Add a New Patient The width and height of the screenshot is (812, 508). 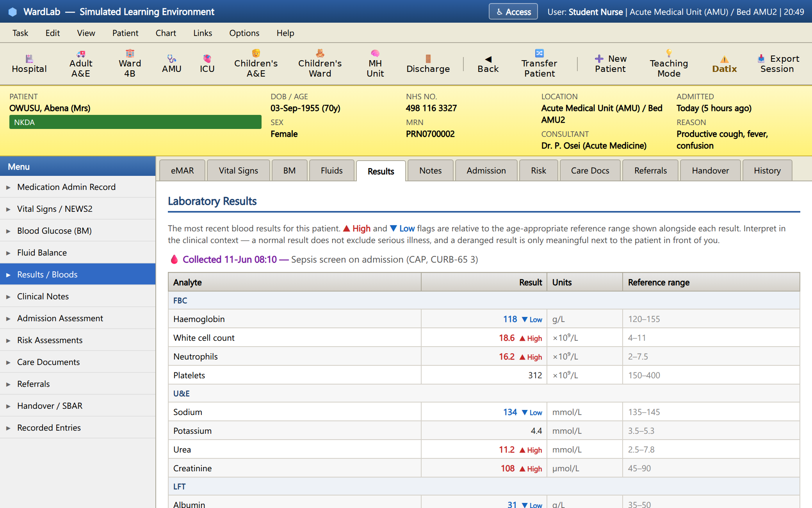coord(610,64)
